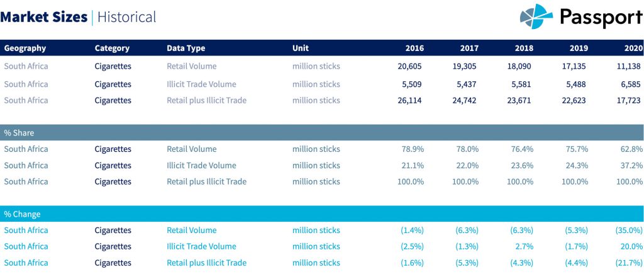Select the Data Type column header
Viewport: 644px width, 274px height.
click(x=186, y=49)
